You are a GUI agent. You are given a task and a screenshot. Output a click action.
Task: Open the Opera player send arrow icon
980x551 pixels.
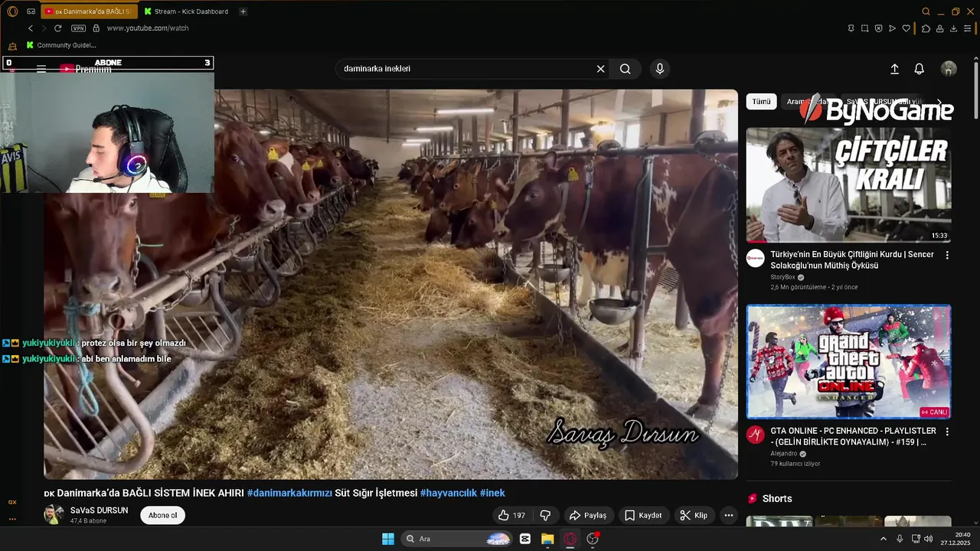tap(892, 28)
